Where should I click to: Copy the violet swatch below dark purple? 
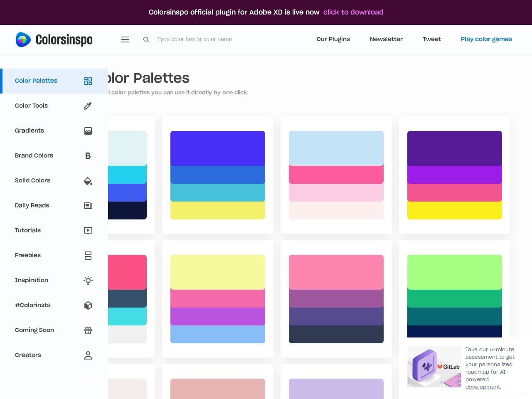click(455, 175)
